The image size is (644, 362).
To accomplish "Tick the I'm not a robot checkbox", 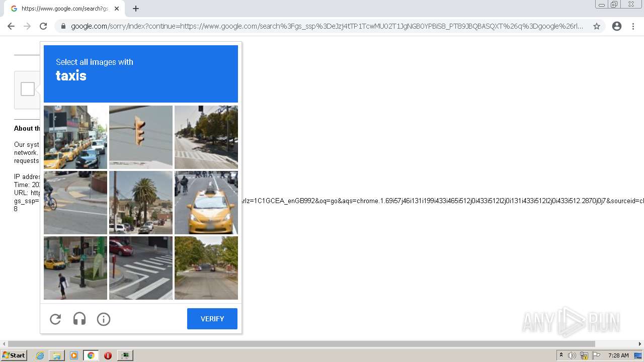I will coord(28,89).
